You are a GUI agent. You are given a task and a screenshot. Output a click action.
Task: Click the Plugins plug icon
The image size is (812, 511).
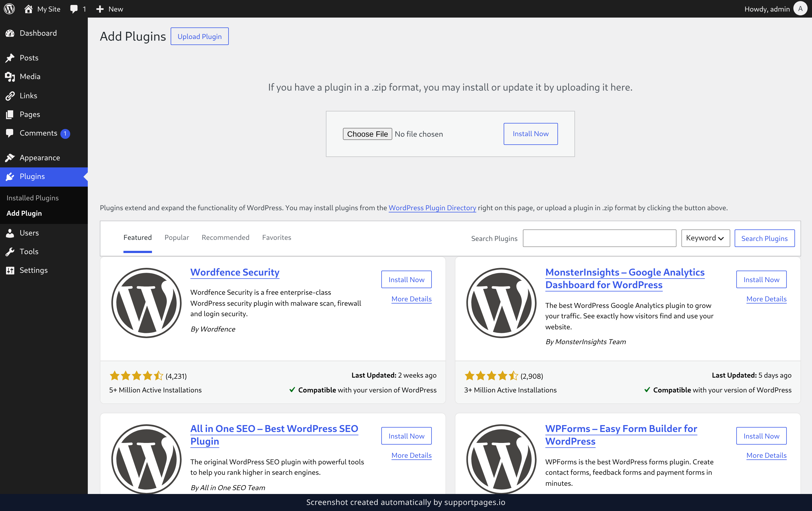[x=10, y=176]
